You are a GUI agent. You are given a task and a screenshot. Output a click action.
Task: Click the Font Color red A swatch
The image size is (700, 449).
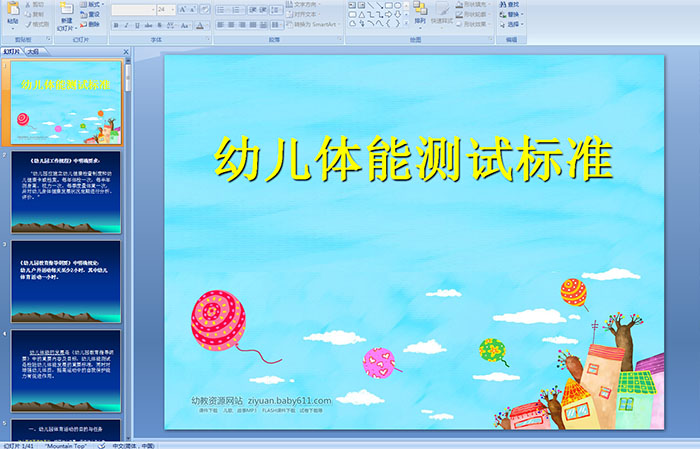coord(200,26)
